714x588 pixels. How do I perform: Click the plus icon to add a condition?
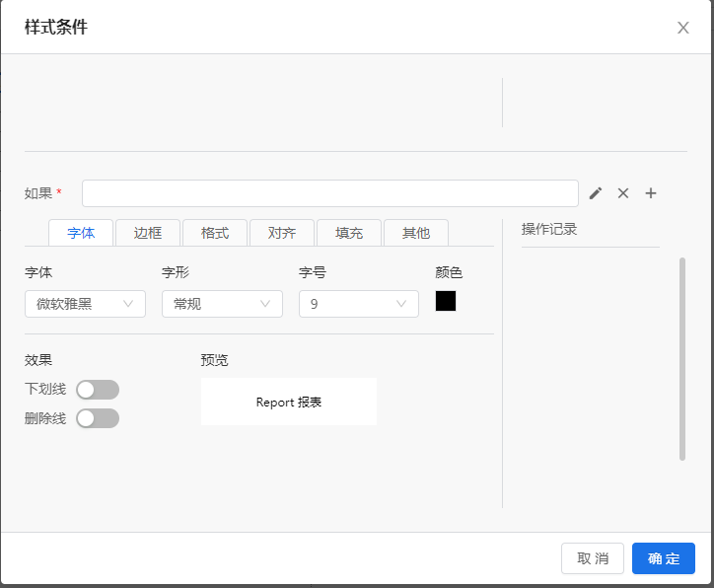pos(651,193)
